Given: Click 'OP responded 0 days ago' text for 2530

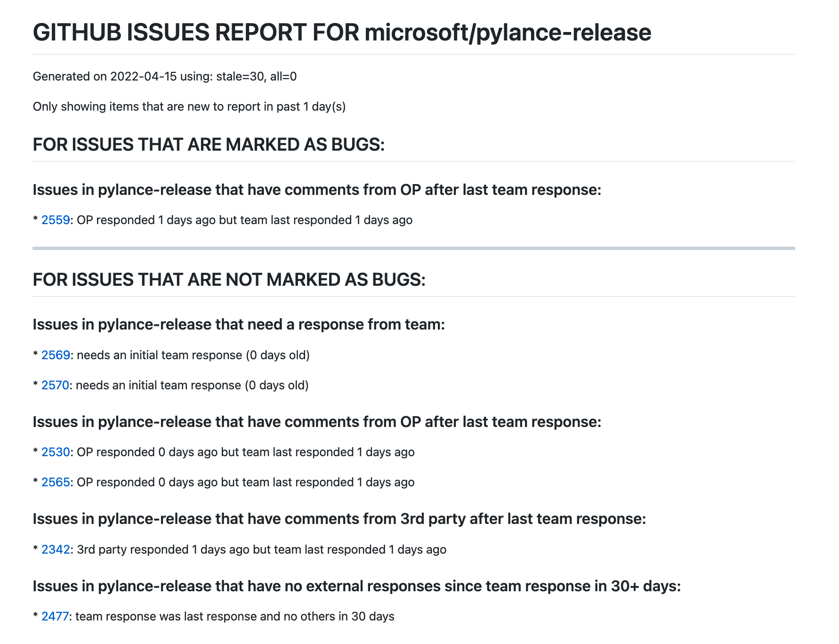Looking at the screenshot, I should pyautogui.click(x=147, y=452).
